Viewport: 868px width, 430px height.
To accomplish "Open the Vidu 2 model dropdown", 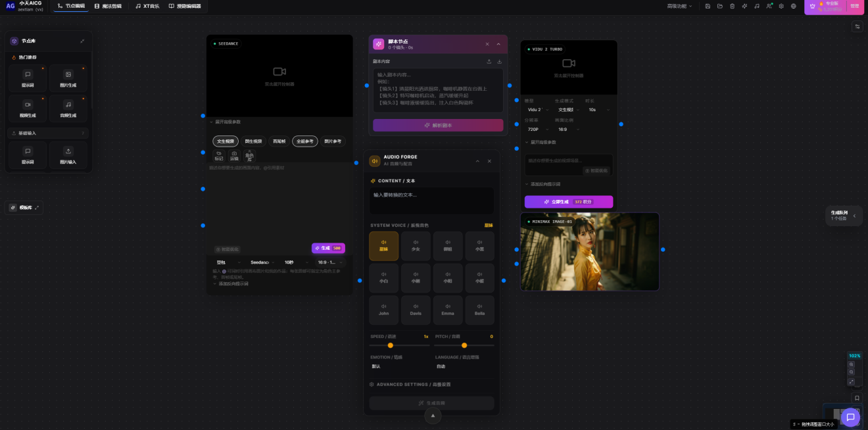I will click(537, 110).
